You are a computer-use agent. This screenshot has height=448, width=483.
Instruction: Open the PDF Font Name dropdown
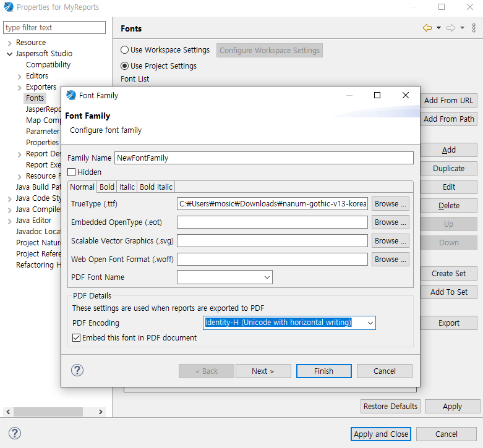[267, 277]
